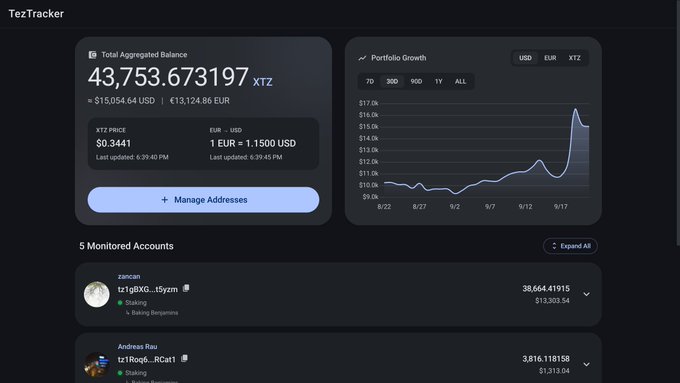Select the 7D chart range
The width and height of the screenshot is (680, 383).
click(x=369, y=82)
